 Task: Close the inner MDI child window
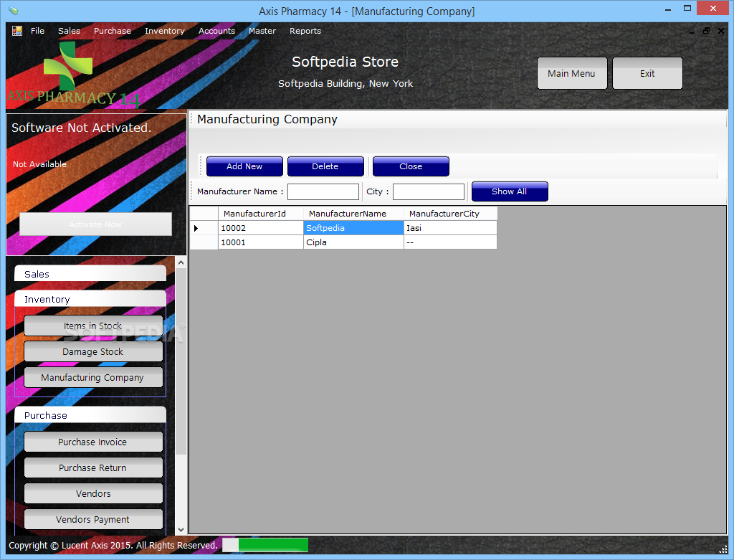coord(721,31)
